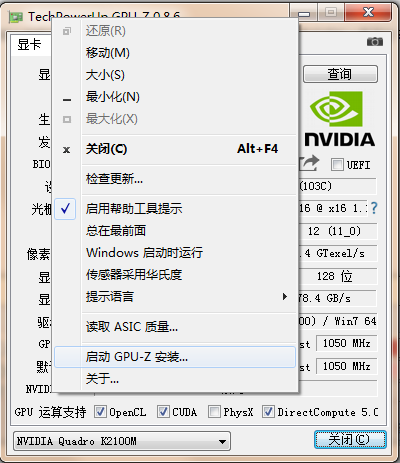Select 大小(S) menu entry

[x=175, y=75]
